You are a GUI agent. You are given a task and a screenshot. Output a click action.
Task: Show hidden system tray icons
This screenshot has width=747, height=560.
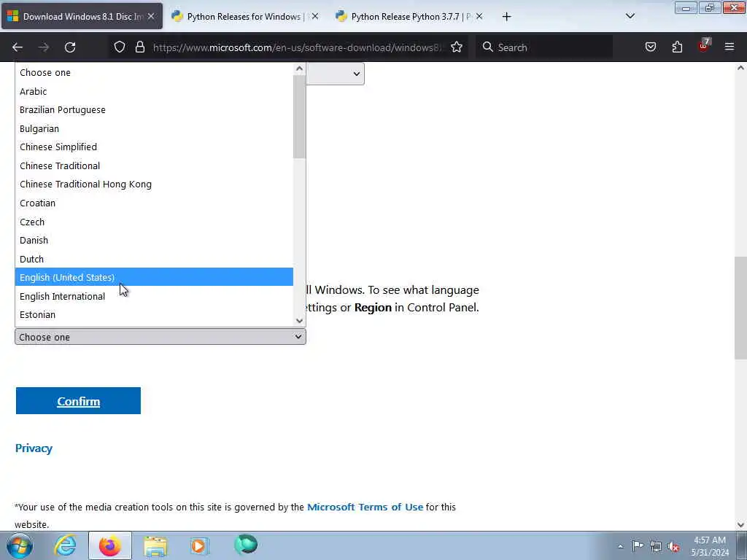pos(620,547)
